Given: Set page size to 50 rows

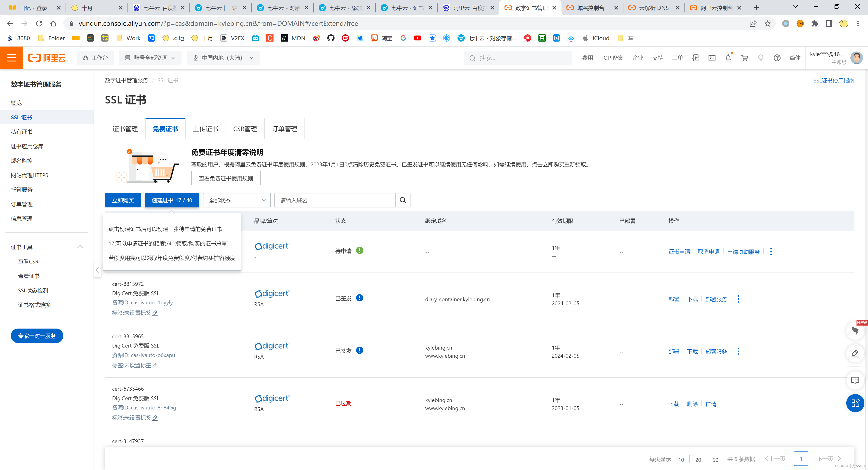Looking at the screenshot, I should (715, 460).
